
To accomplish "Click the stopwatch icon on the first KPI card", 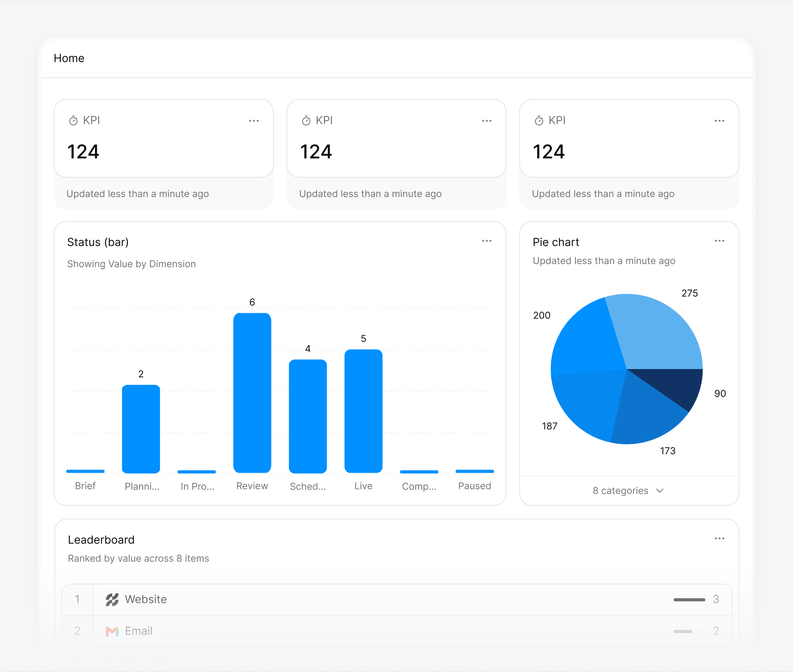I will point(73,121).
